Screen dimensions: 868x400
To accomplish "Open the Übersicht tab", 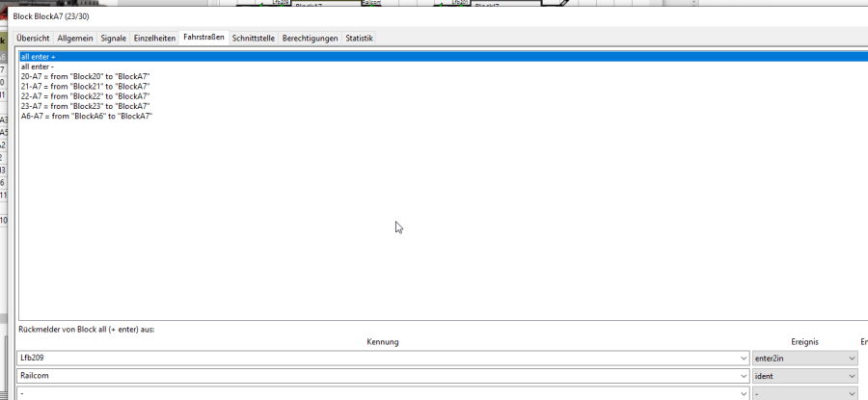I will click(x=33, y=38).
